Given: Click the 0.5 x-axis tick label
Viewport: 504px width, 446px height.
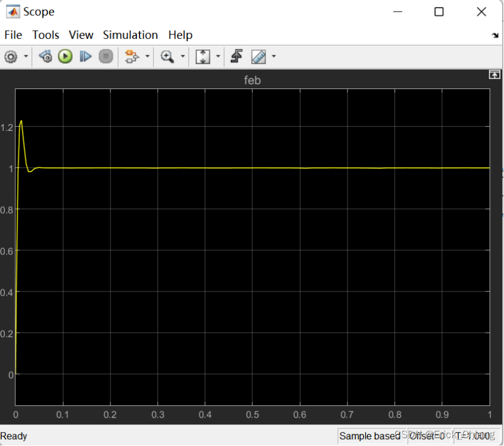Looking at the screenshot, I should [x=252, y=415].
